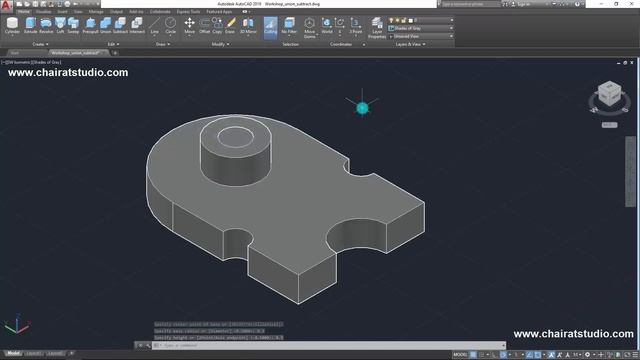This screenshot has width=640, height=360.
Task: Activate the Presspull tool
Action: [x=91, y=26]
